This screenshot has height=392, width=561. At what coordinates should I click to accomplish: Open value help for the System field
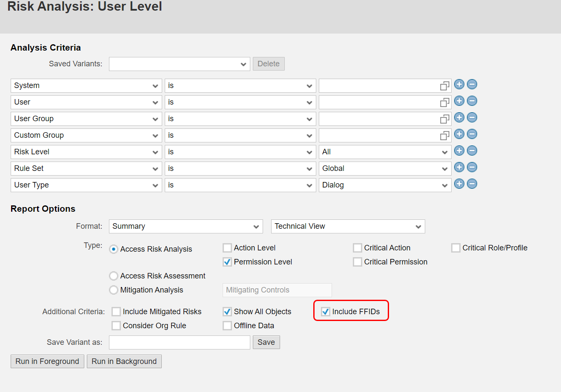pyautogui.click(x=445, y=85)
